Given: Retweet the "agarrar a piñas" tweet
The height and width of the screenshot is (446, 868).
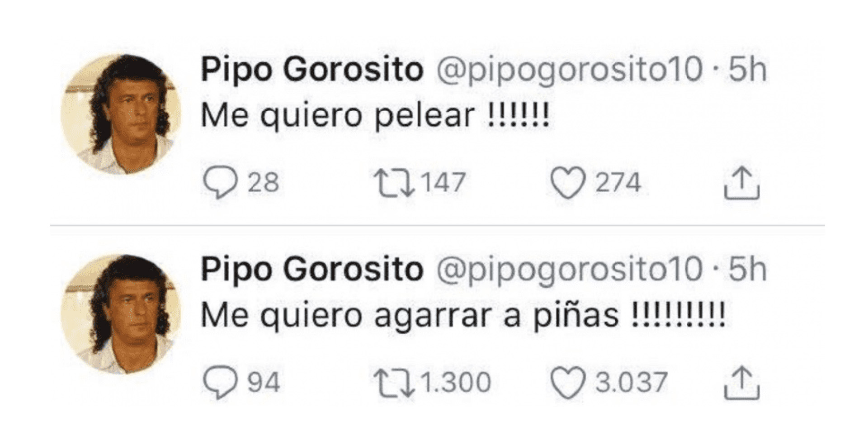Looking at the screenshot, I should [394, 383].
